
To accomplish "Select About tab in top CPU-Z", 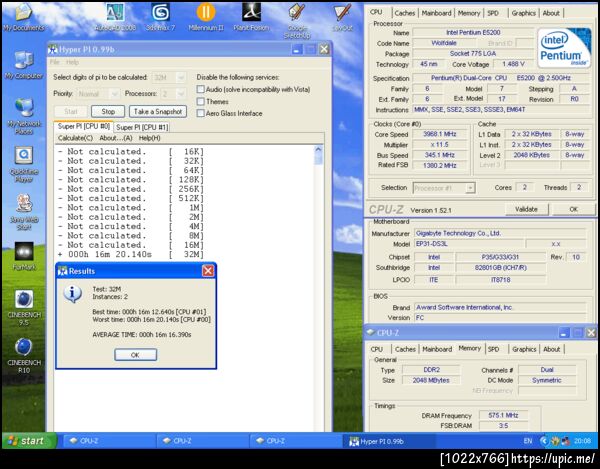I will [x=551, y=13].
